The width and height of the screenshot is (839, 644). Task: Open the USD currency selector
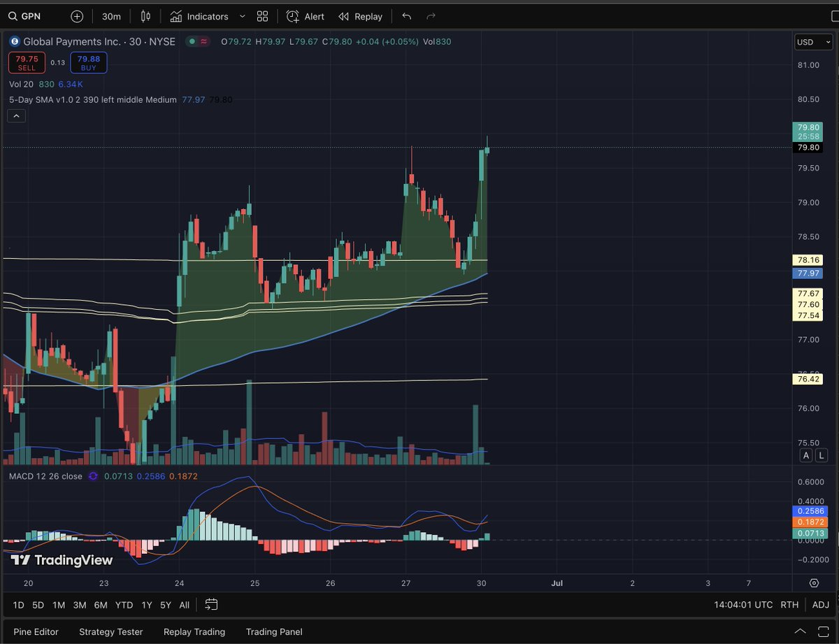tap(814, 42)
